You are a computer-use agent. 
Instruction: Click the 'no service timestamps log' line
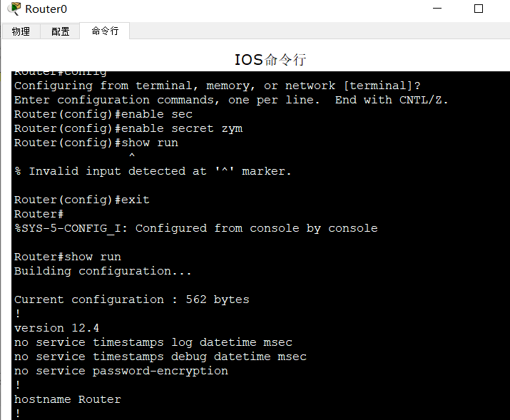coord(153,342)
